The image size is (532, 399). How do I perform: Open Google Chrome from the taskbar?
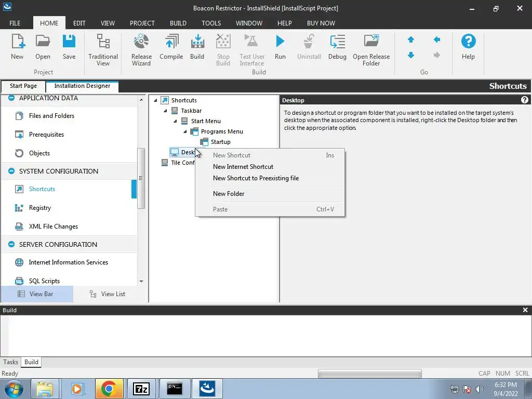109,389
